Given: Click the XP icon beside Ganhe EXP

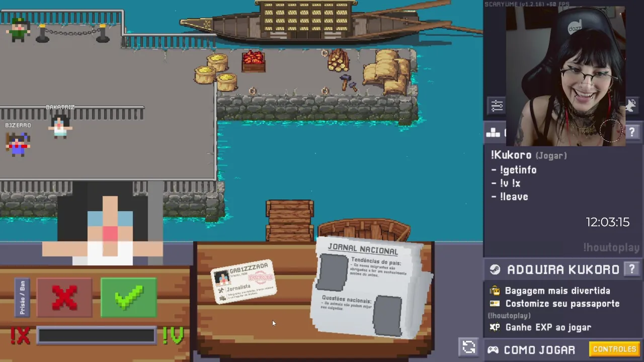Looking at the screenshot, I should point(495,327).
